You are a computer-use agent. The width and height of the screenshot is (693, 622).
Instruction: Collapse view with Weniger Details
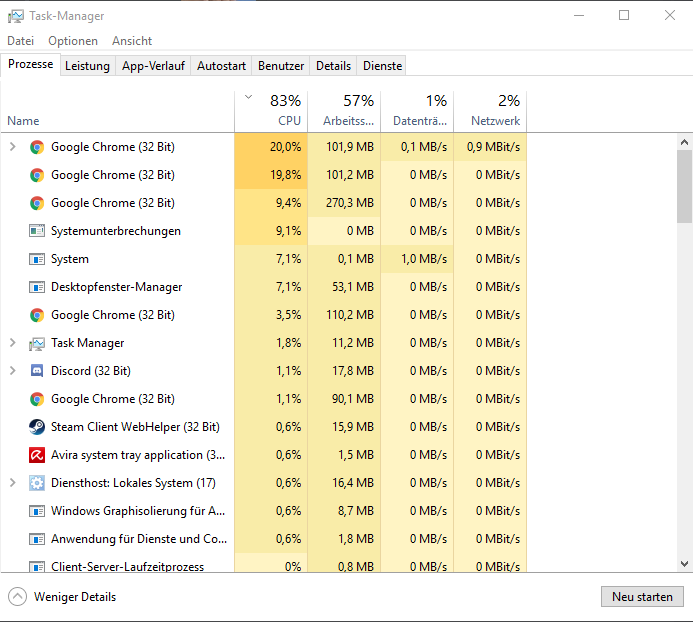62,597
